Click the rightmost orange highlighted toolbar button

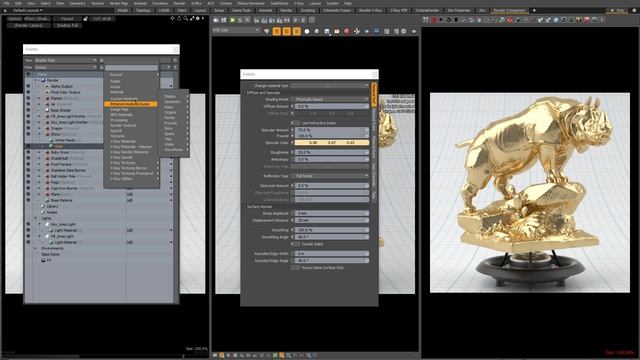pyautogui.click(x=296, y=31)
